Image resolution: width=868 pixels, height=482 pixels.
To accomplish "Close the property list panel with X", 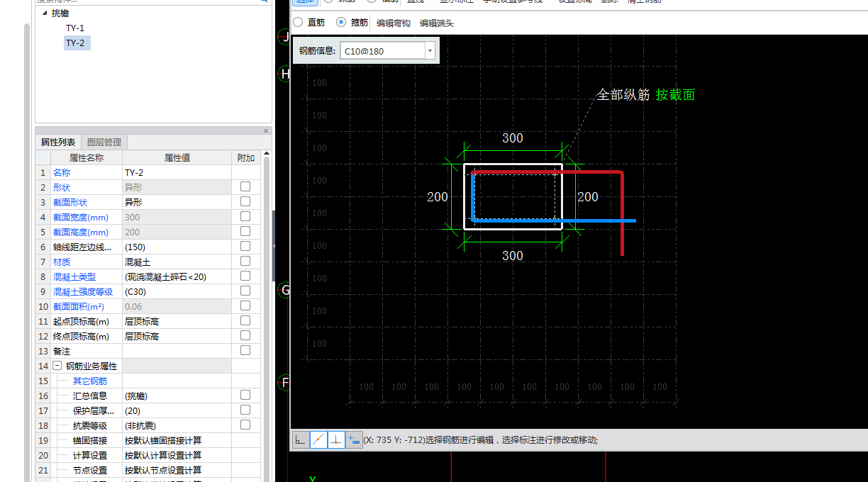I will coord(267,131).
